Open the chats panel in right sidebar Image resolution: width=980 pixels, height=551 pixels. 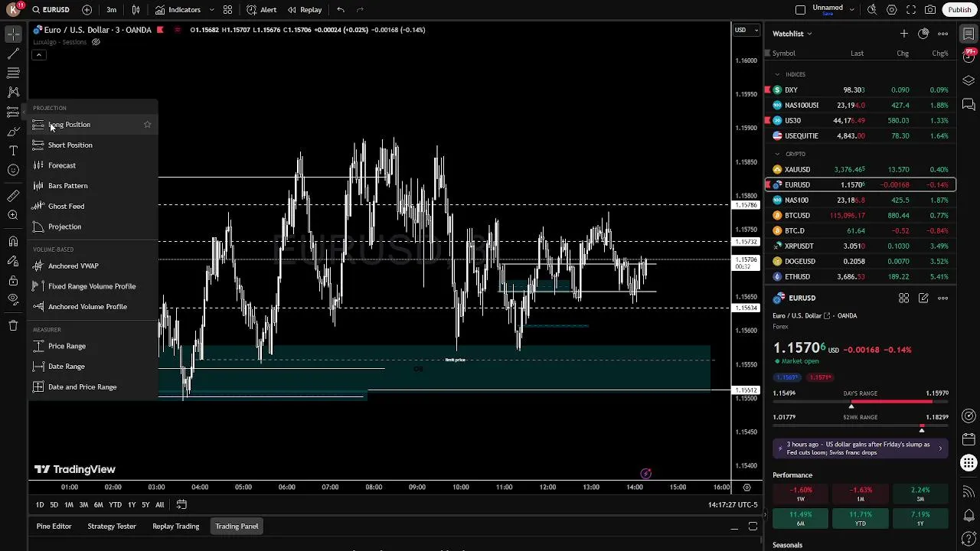[x=969, y=104]
